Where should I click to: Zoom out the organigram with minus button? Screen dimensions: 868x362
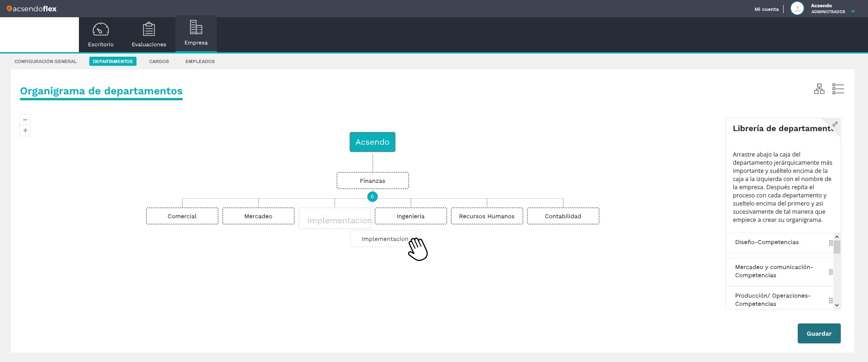pos(25,120)
